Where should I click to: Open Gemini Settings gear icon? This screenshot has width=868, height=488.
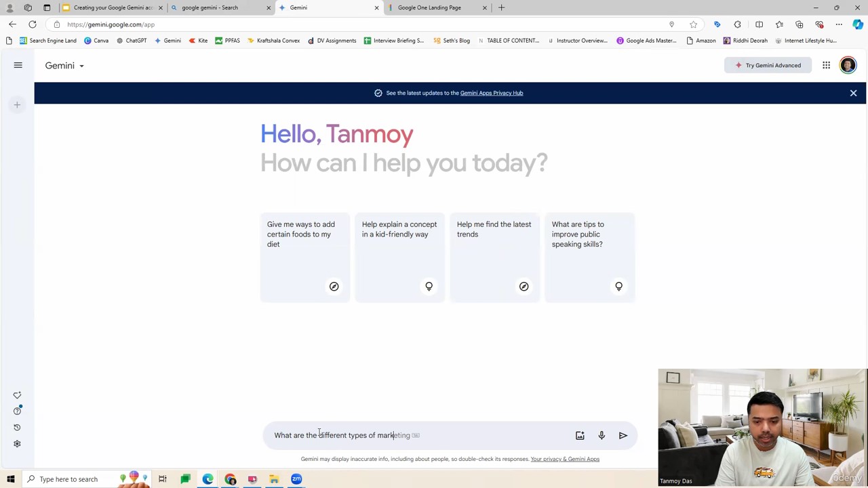[17, 444]
